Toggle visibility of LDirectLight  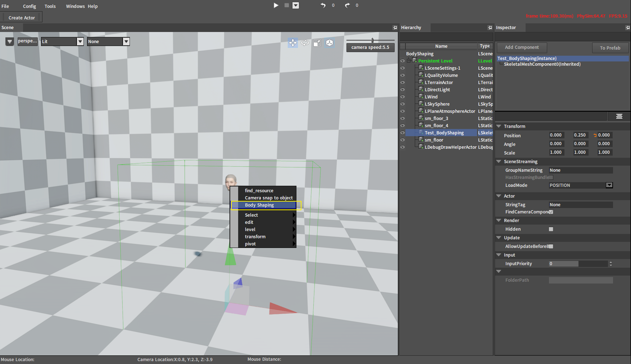pyautogui.click(x=403, y=89)
